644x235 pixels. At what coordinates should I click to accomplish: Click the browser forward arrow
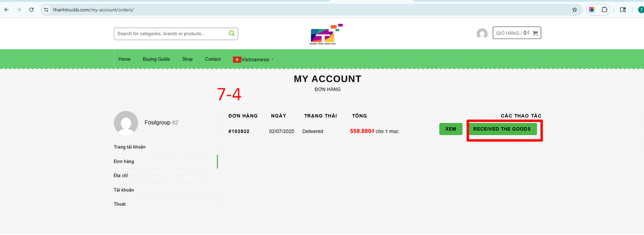point(19,10)
